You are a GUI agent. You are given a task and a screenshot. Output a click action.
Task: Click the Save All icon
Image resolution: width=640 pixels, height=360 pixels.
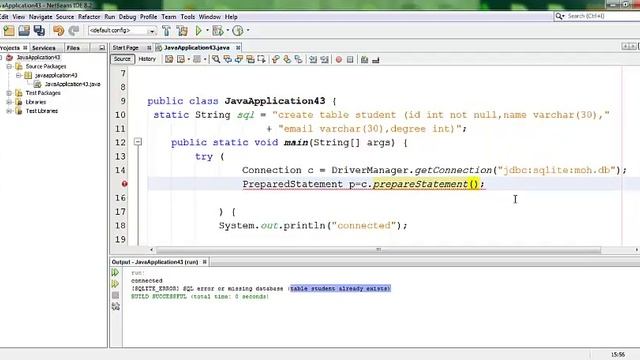[x=39, y=31]
